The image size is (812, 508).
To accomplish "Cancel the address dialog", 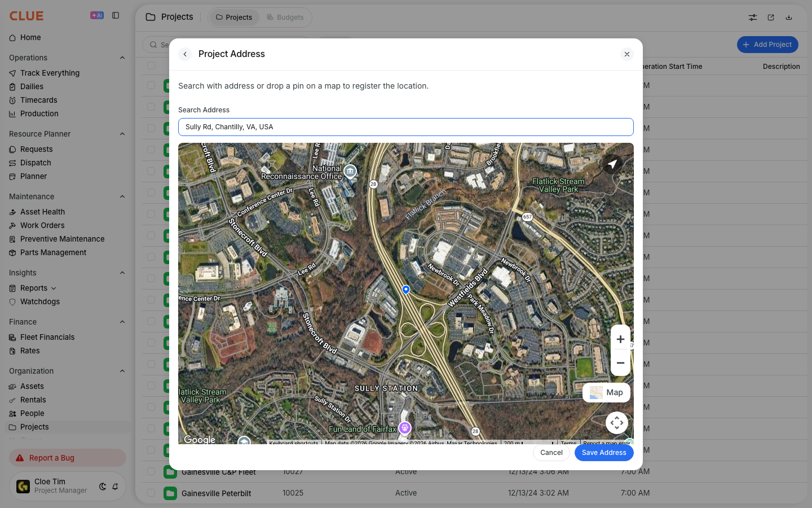I will [x=551, y=453].
